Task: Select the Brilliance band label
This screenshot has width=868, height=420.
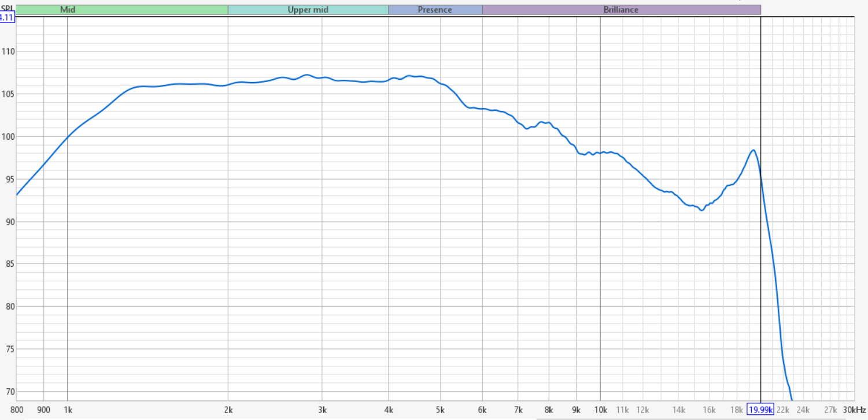Action: pyautogui.click(x=621, y=10)
